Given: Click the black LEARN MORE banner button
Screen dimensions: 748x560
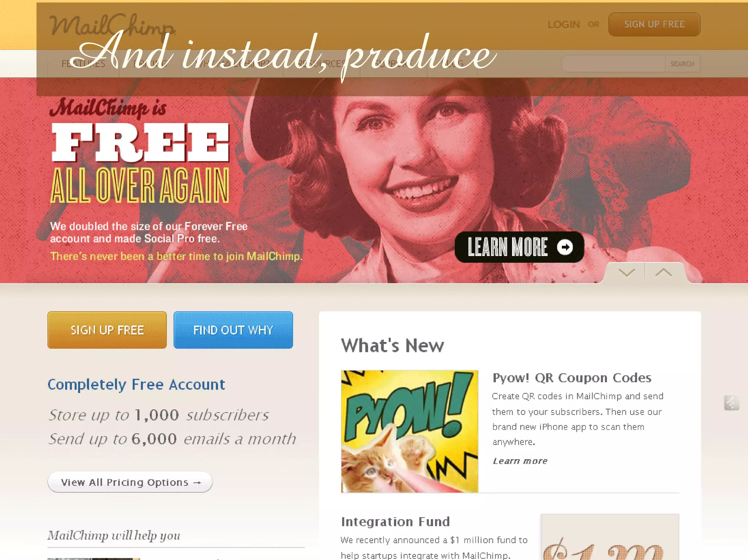Looking at the screenshot, I should [519, 247].
